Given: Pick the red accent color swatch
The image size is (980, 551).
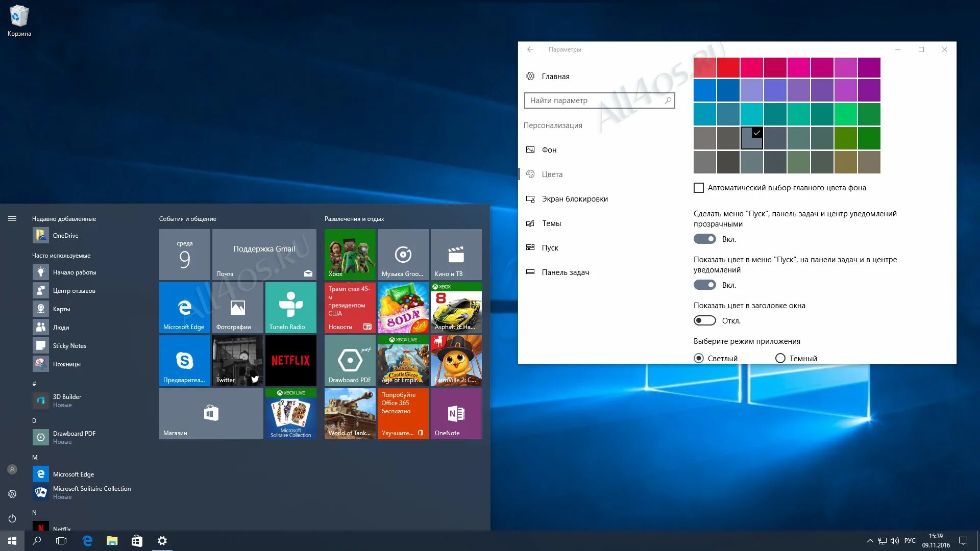Looking at the screenshot, I should [x=728, y=68].
